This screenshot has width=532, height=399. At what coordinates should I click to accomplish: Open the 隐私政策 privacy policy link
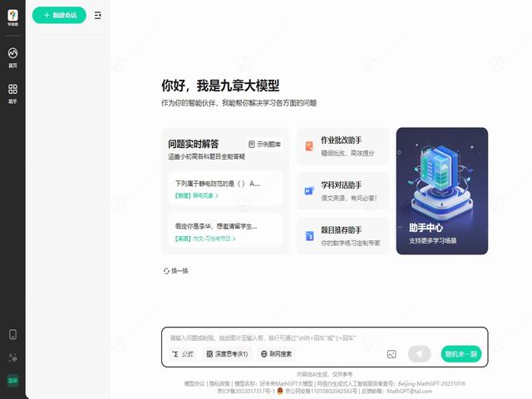(219, 384)
